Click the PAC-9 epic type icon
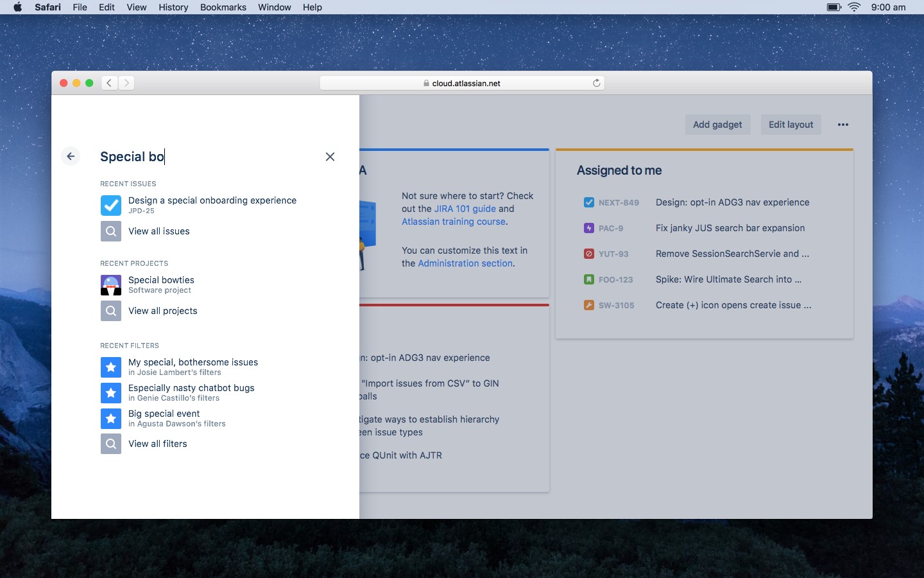 [589, 228]
